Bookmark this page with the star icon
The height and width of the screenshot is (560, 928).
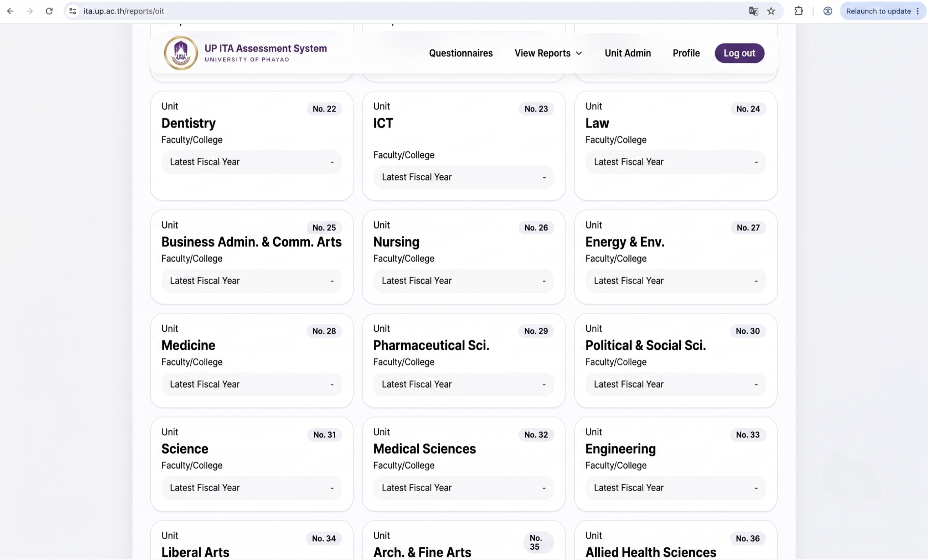[771, 11]
